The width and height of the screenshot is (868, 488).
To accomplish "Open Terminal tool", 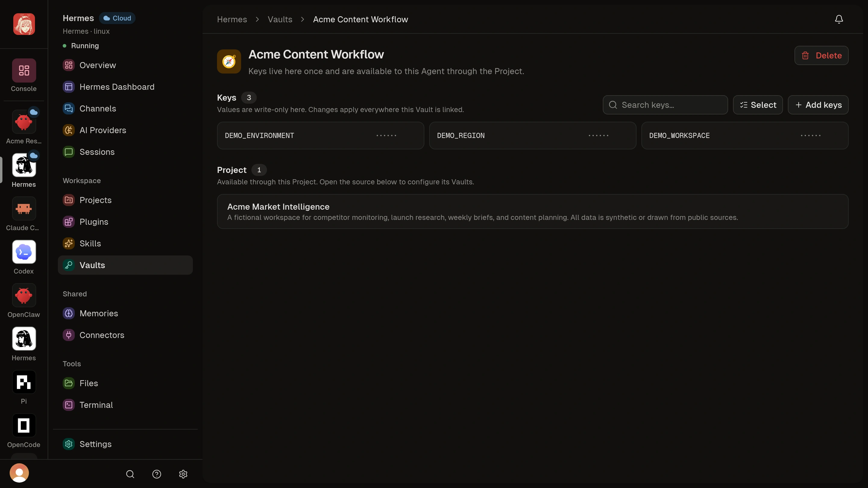I will [125, 405].
